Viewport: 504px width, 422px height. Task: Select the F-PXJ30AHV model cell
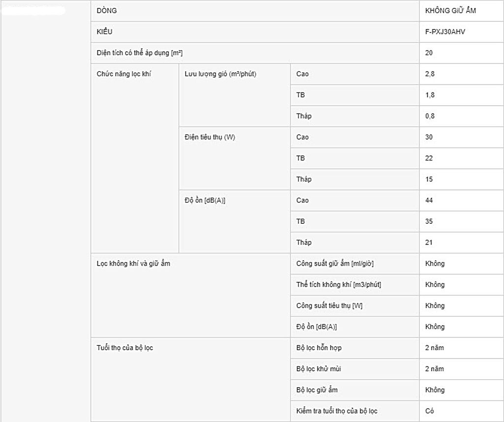pyautogui.click(x=461, y=32)
